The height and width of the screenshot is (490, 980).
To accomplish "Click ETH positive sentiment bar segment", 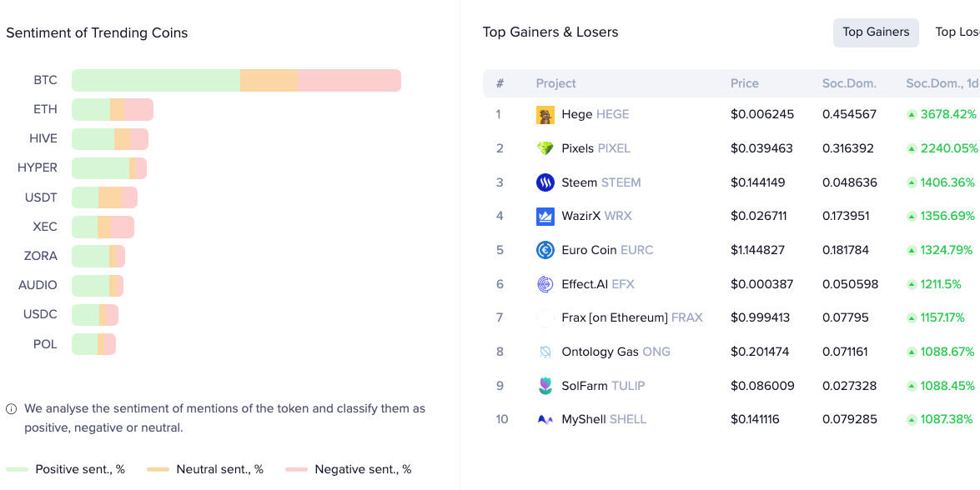I will [91, 110].
